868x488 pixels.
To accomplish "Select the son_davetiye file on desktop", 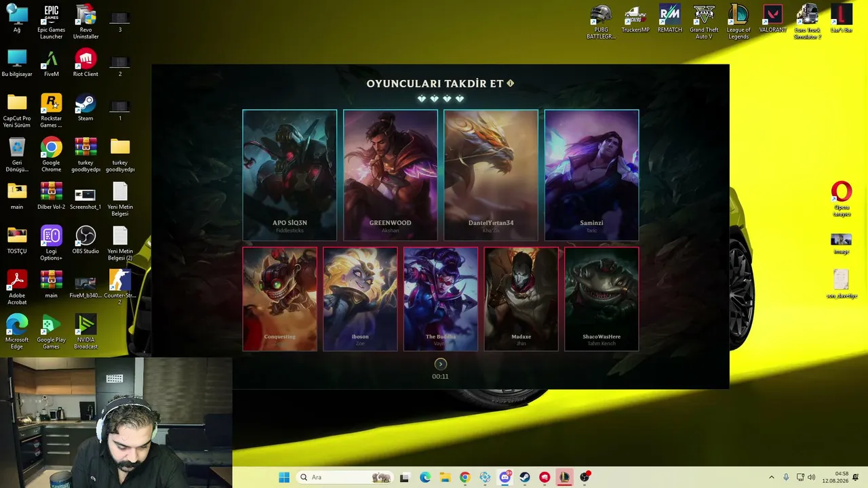I will point(842,284).
